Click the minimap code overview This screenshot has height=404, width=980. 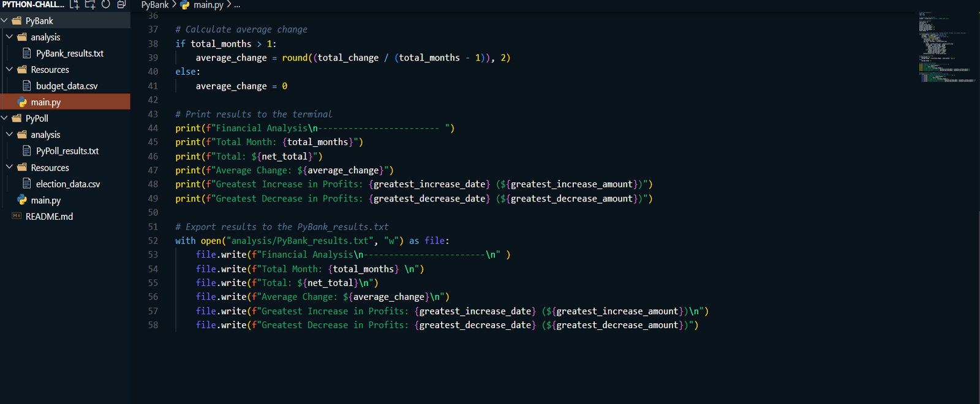(x=946, y=47)
